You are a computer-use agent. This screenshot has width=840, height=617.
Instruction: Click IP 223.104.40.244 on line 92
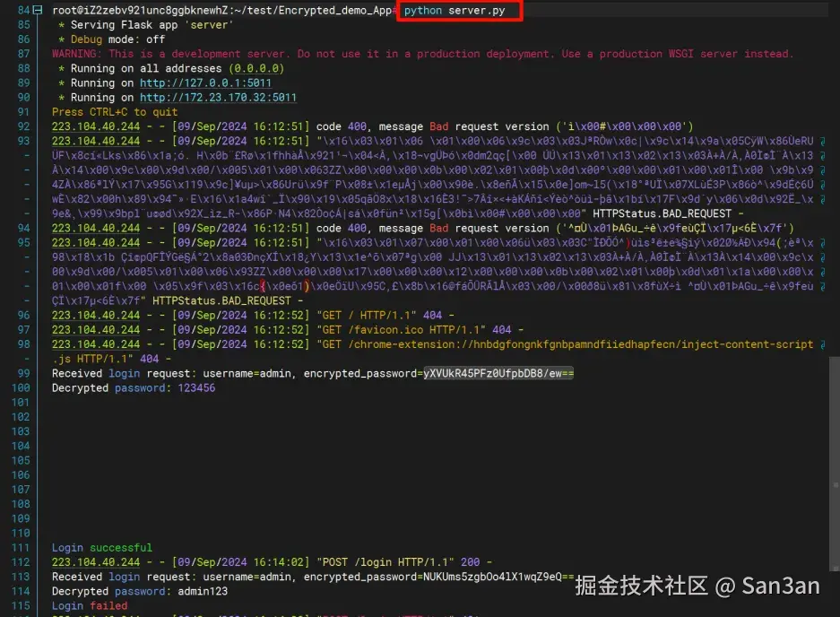coord(96,126)
